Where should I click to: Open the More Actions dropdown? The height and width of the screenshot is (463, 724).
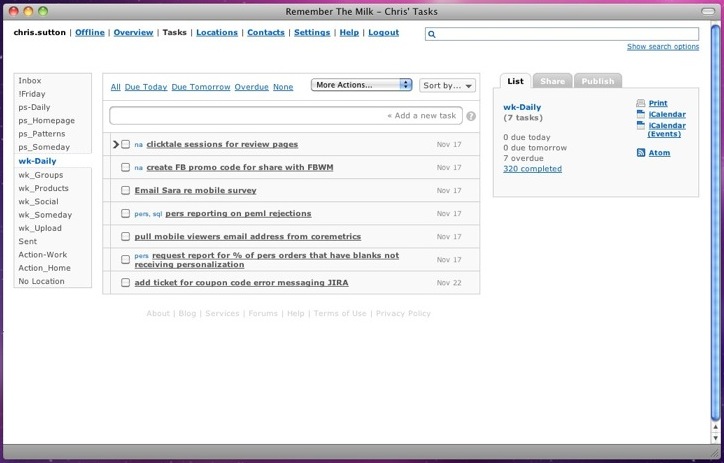[x=361, y=85]
